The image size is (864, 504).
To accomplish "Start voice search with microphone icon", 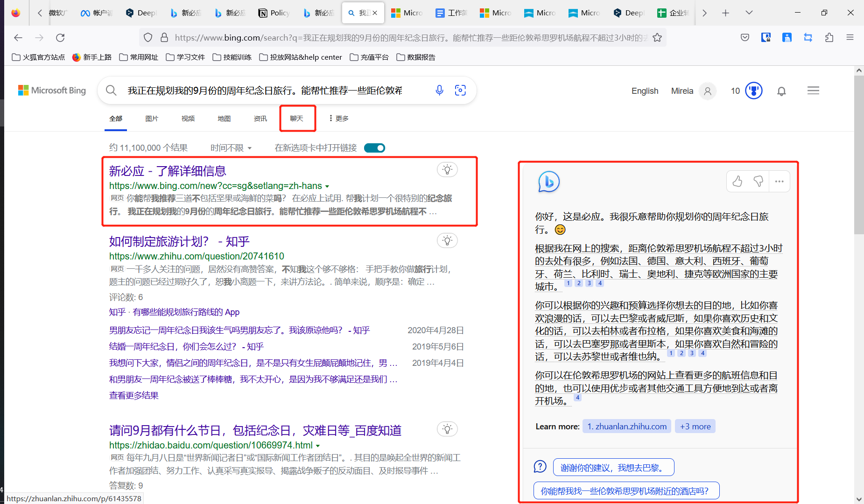I will pyautogui.click(x=439, y=91).
